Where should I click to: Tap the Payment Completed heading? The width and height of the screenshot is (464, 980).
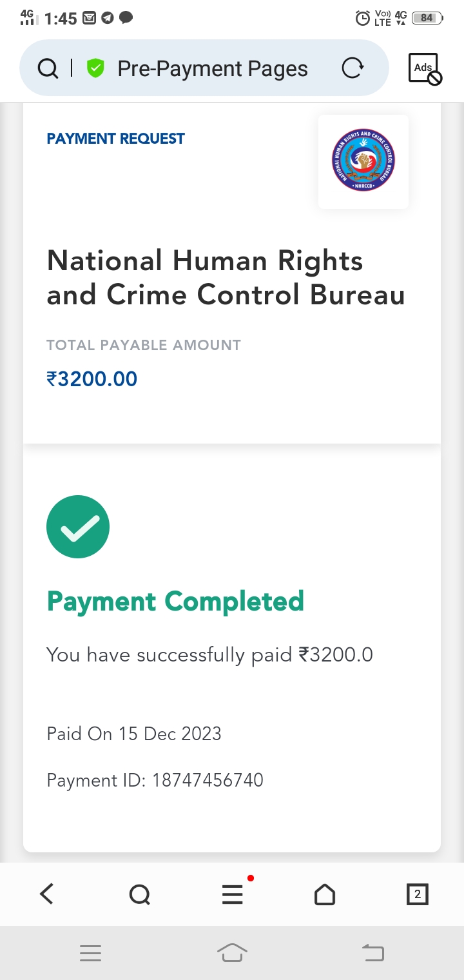click(x=175, y=602)
